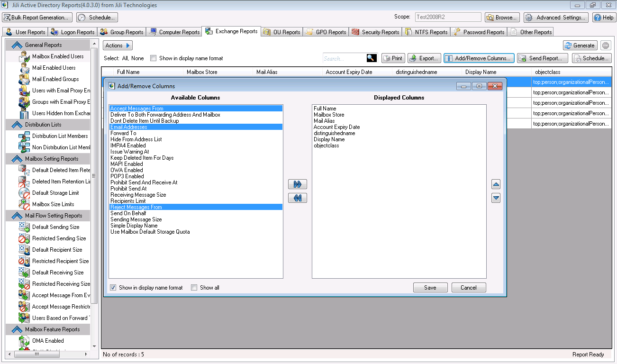Click sidebar vertical scrollbar down arrow
This screenshot has height=364, width=617.
click(94, 346)
